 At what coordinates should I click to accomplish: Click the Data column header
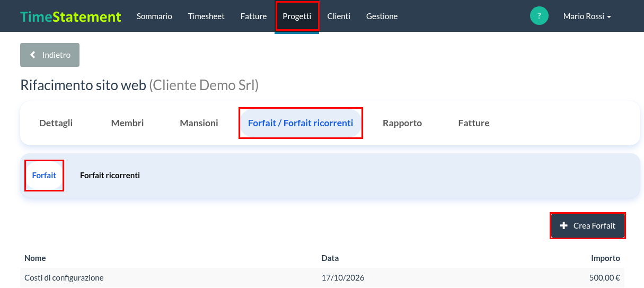pyautogui.click(x=330, y=258)
